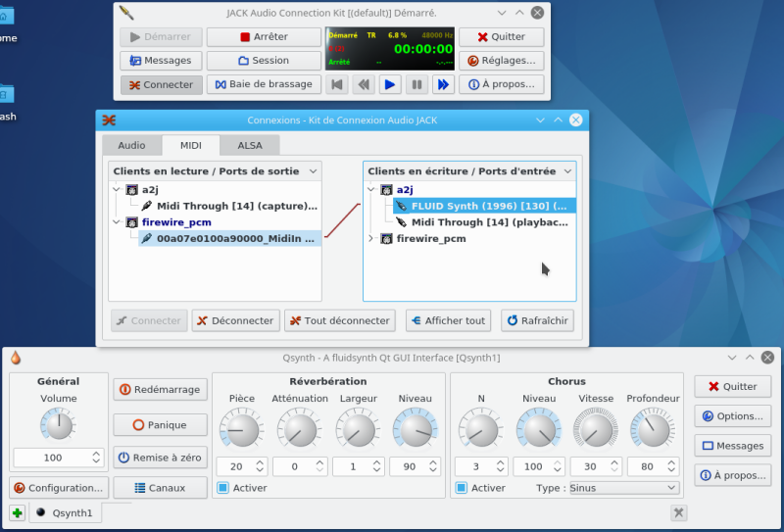Switch to the ALSA tab

pos(250,146)
